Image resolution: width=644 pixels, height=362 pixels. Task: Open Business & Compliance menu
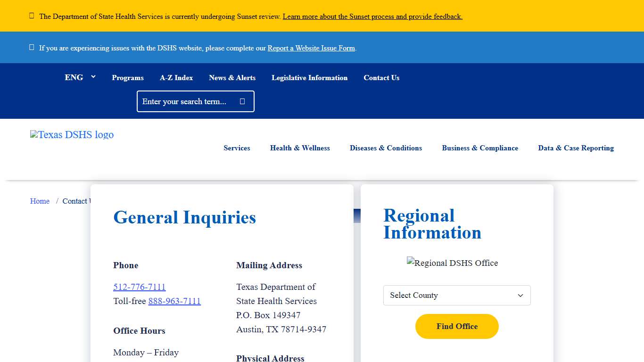[480, 148]
